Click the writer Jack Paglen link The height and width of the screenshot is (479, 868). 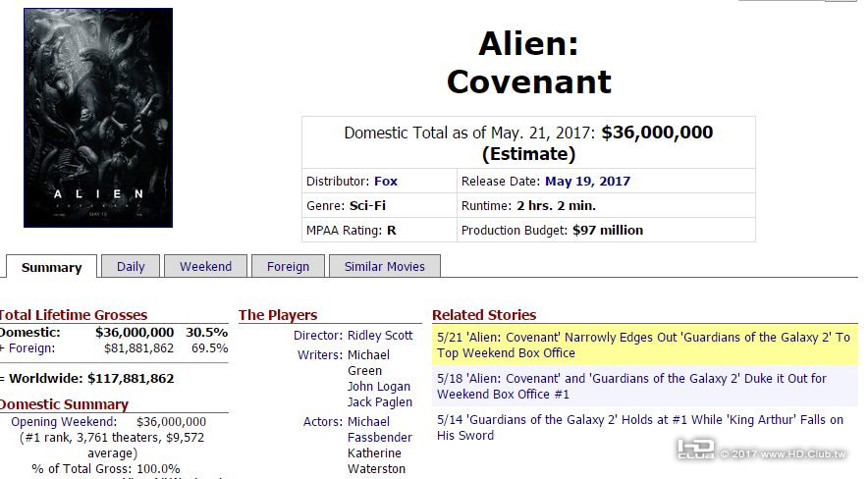(x=380, y=402)
